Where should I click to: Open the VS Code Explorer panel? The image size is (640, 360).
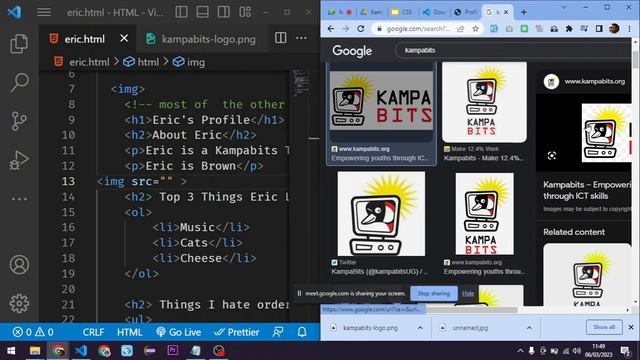click(19, 44)
